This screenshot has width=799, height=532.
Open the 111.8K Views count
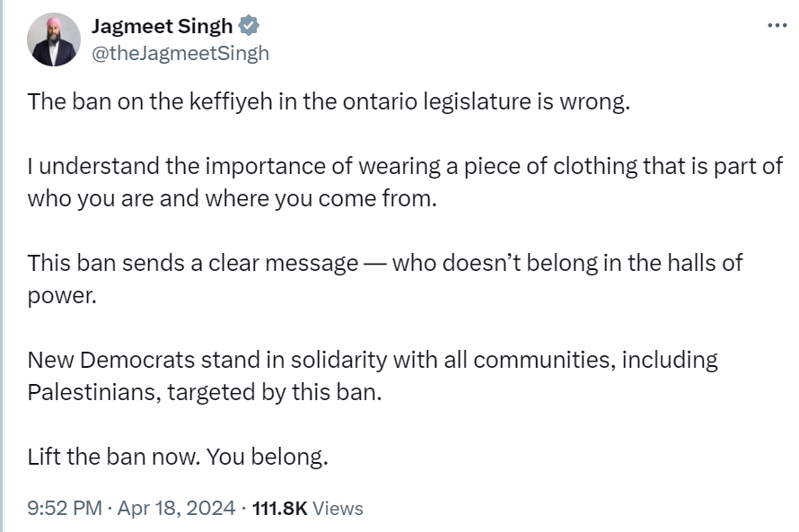tap(308, 508)
